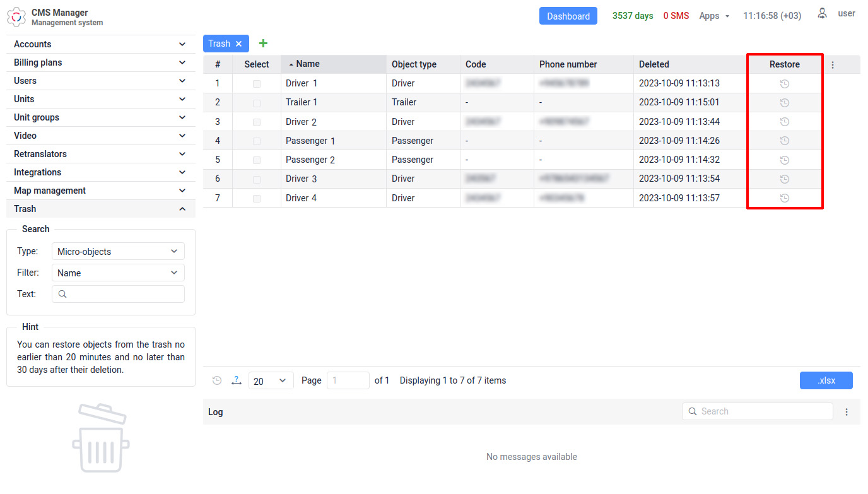The width and height of the screenshot is (868, 494).
Task: Click auto-fit column width icon in footer
Action: pyautogui.click(x=237, y=380)
